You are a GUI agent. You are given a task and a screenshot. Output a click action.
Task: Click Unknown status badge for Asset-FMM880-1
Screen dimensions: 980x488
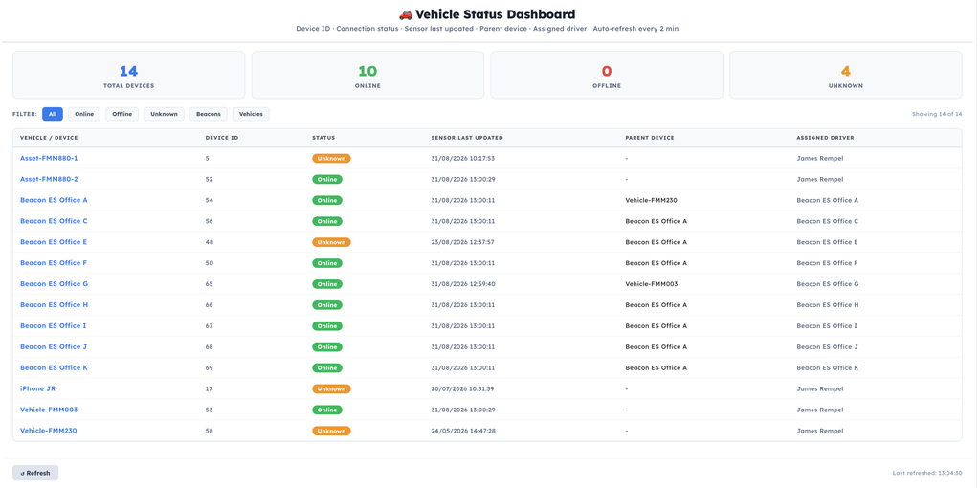331,158
